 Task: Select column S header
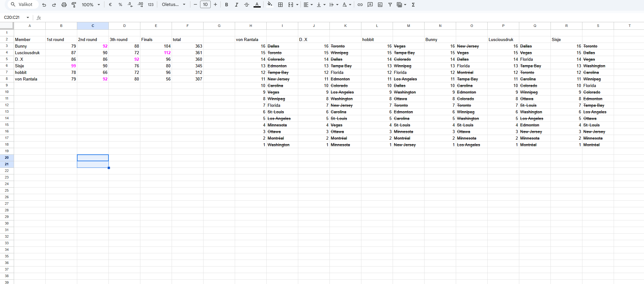coord(598,26)
